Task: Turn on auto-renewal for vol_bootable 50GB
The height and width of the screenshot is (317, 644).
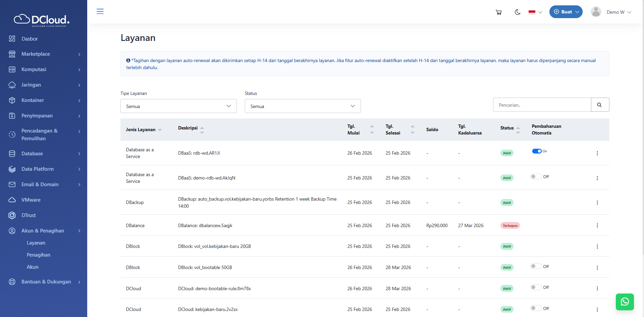Action: click(x=536, y=266)
